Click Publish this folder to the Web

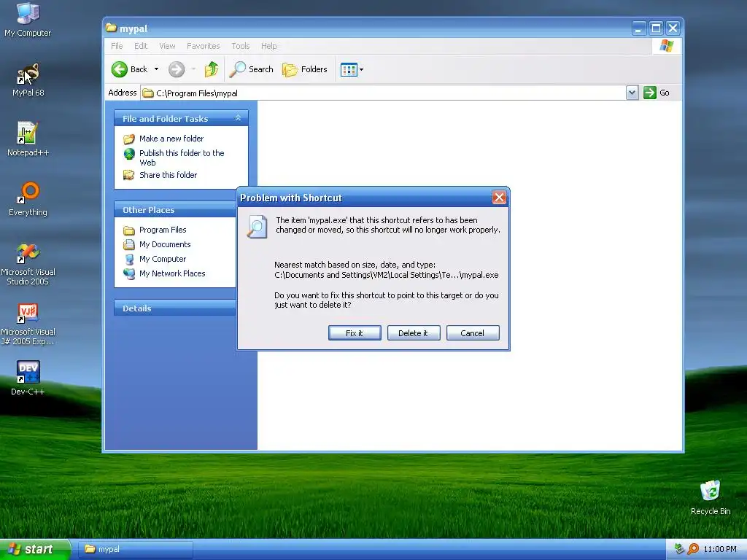[x=174, y=157]
